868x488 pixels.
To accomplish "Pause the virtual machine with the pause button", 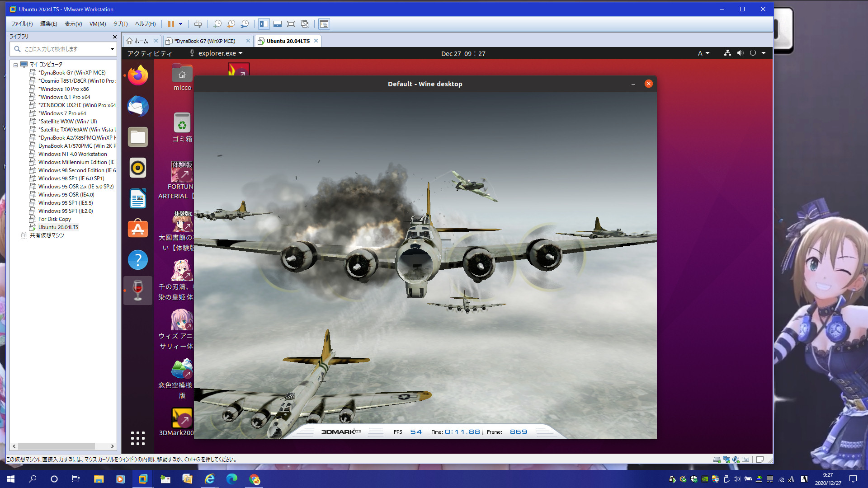I will coord(171,24).
